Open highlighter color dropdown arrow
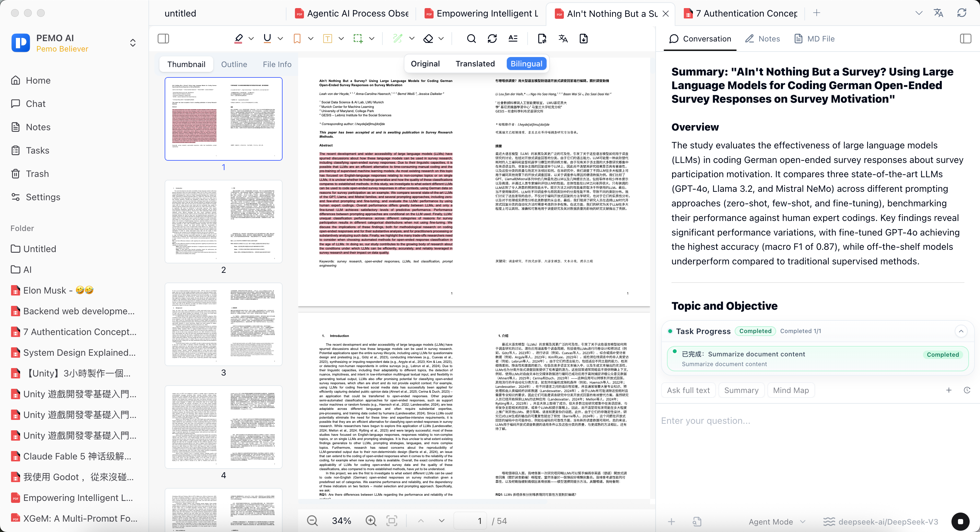Screen dimensions: 980x532 (251, 39)
